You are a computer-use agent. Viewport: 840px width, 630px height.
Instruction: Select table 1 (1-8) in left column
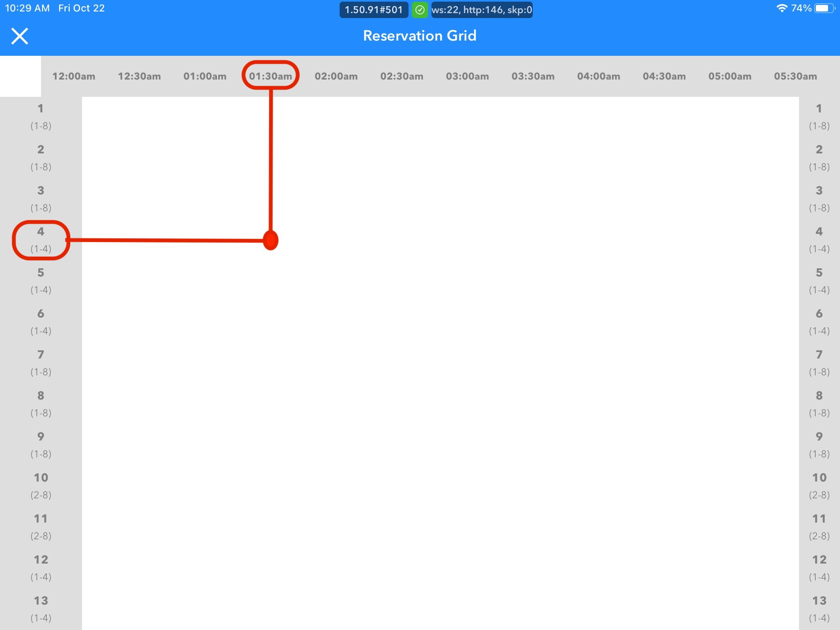pyautogui.click(x=41, y=117)
